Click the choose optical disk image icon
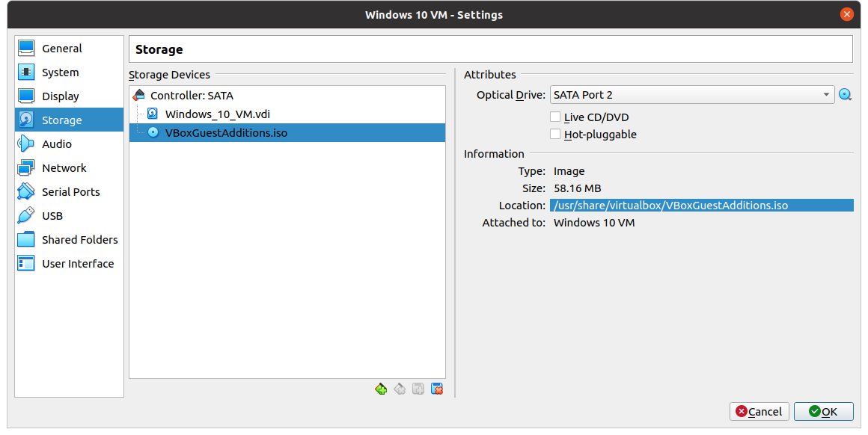This screenshot has width=868, height=435. pyautogui.click(x=846, y=94)
